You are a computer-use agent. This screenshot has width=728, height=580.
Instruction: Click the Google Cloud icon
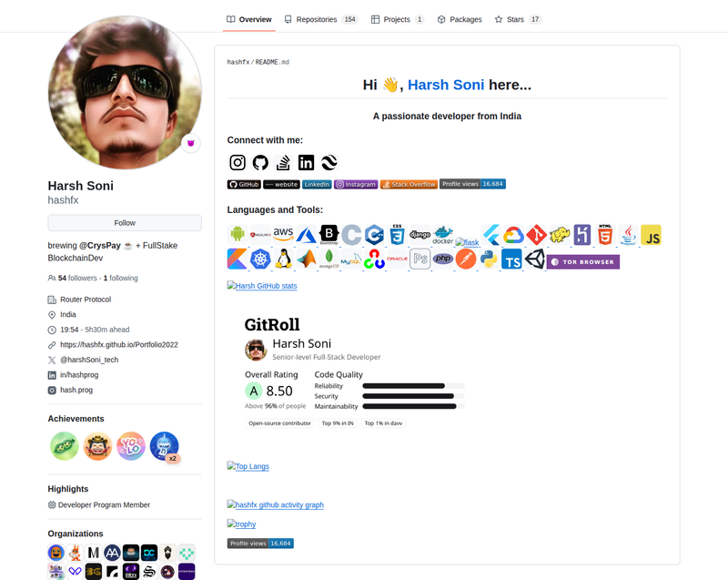[513, 235]
